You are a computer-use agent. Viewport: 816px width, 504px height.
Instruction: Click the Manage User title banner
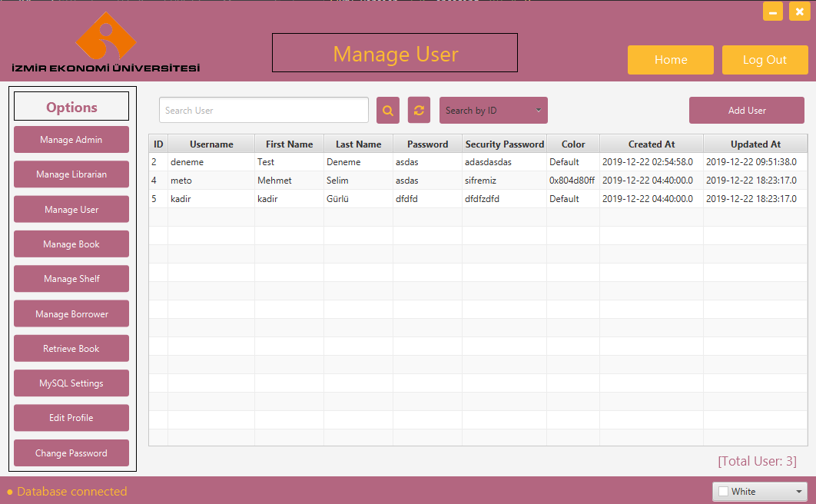[x=395, y=53]
